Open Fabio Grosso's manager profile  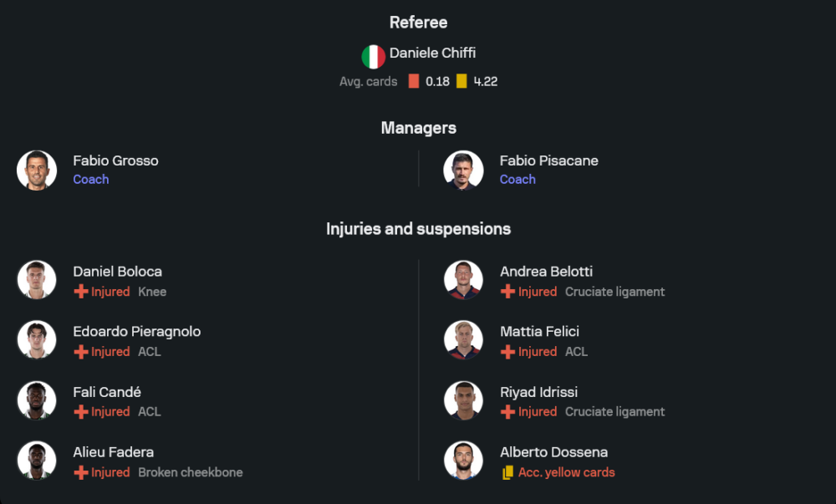(115, 160)
